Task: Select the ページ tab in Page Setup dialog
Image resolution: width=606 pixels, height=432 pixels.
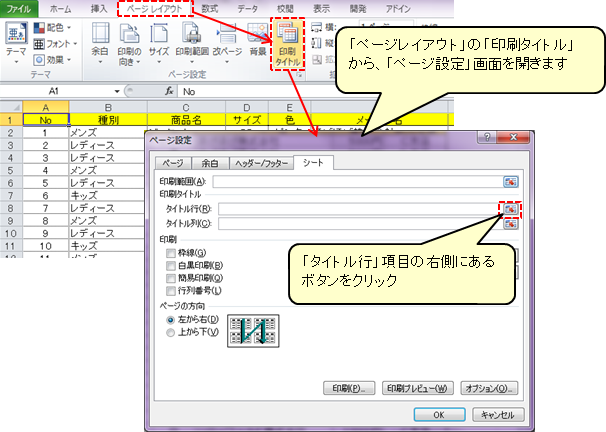Action: (172, 163)
